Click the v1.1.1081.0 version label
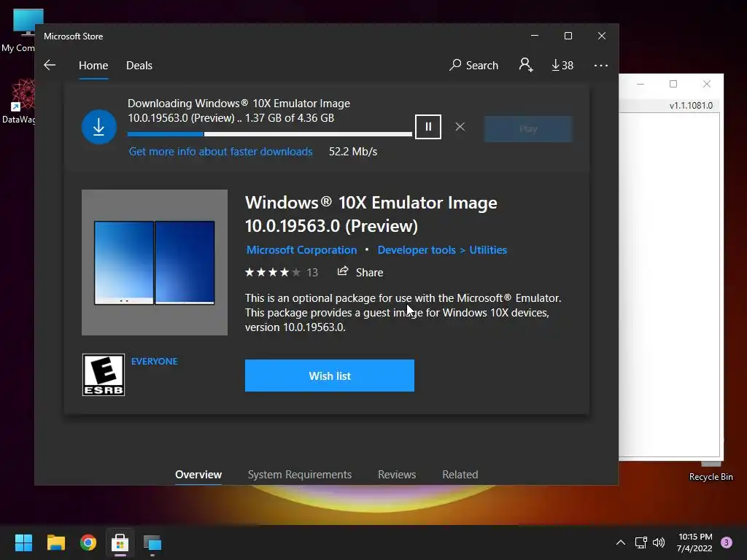 click(691, 105)
